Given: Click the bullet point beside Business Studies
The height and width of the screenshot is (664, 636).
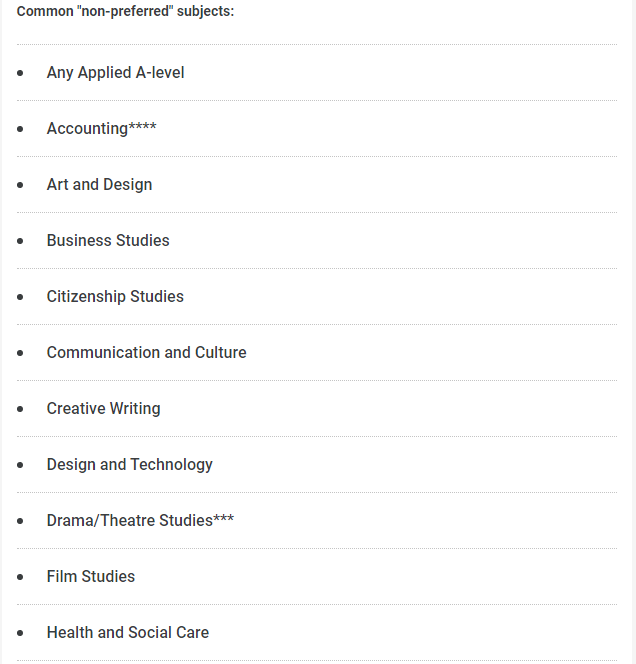Looking at the screenshot, I should click(20, 241).
